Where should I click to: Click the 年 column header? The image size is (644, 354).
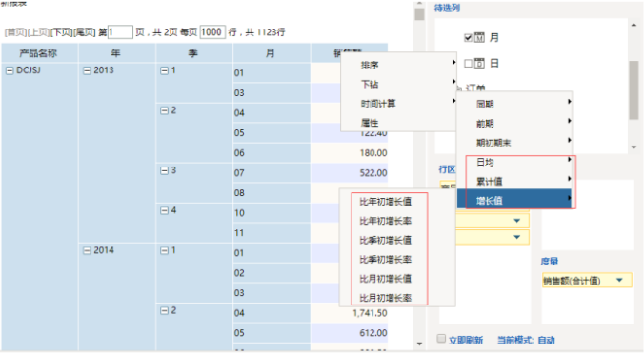[x=116, y=53]
